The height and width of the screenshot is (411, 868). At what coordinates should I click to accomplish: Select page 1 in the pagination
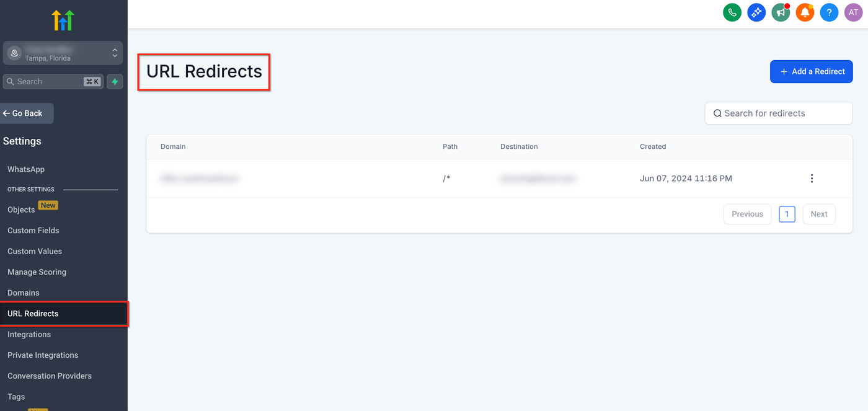(787, 214)
